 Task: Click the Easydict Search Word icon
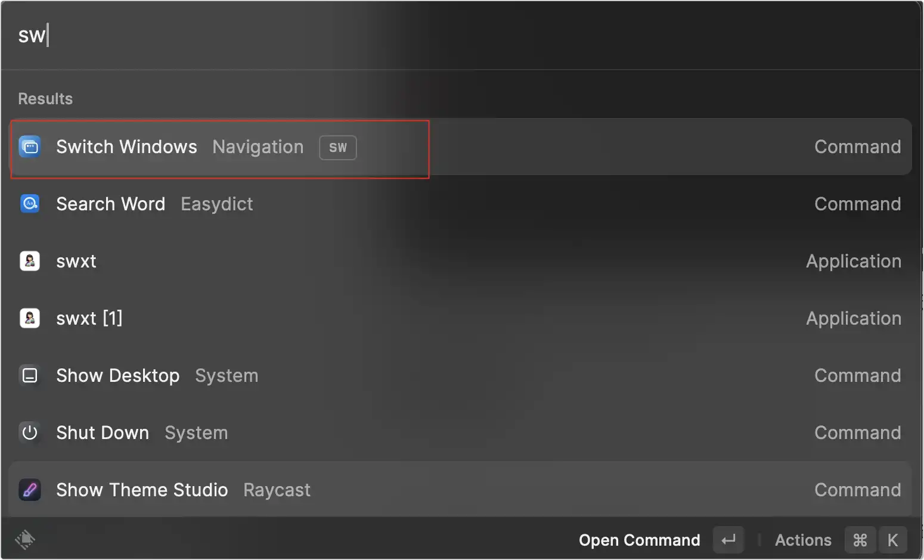[x=30, y=204]
